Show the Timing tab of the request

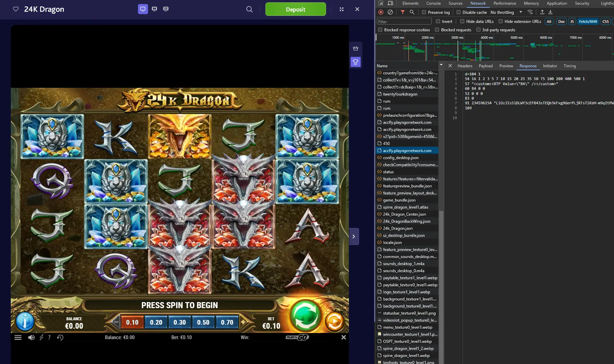570,66
